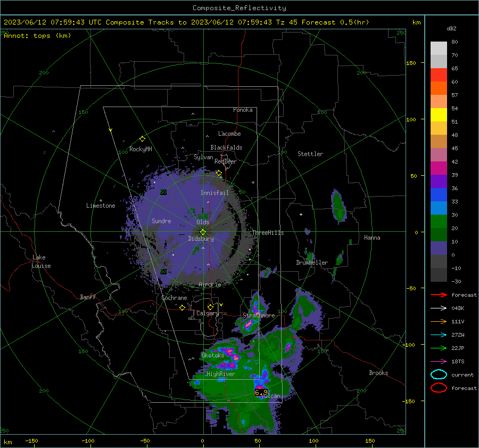Image resolution: width=479 pixels, height=448 pixels.
Task: Click the Blackfalds label
Action: pos(226,148)
